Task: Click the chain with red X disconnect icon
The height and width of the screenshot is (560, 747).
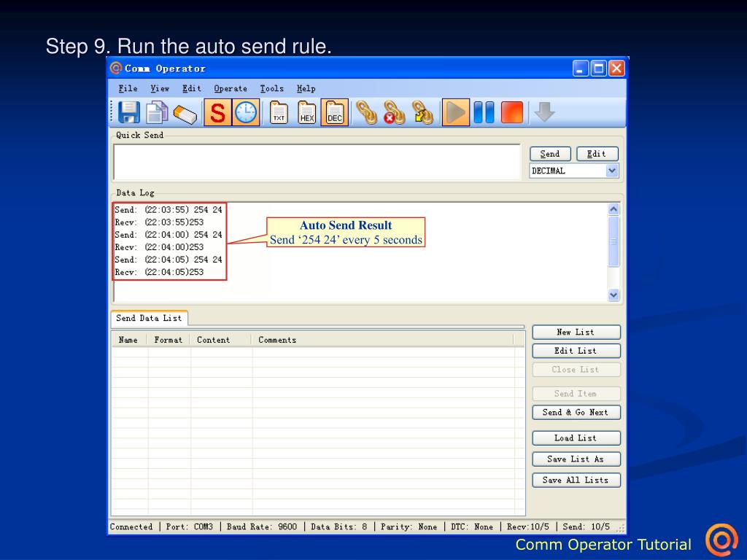Action: [x=394, y=113]
